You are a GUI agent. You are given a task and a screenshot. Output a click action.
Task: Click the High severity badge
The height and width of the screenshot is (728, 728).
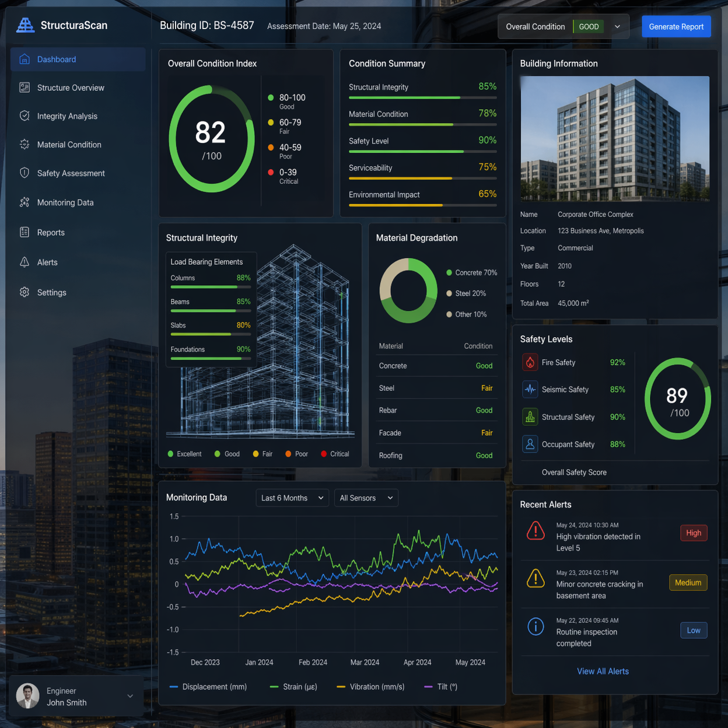[694, 533]
